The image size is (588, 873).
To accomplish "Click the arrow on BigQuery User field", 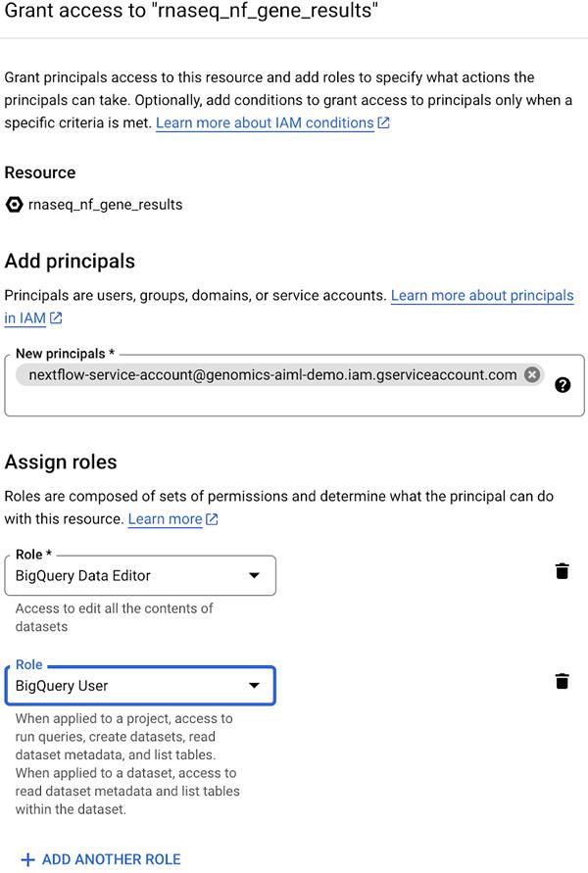I will (254, 686).
